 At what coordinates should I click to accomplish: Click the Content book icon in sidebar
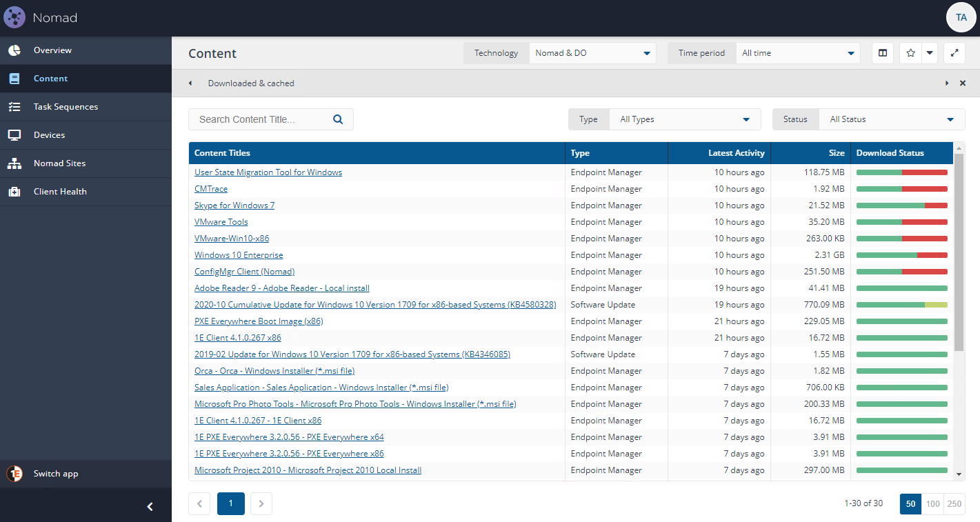coord(14,79)
